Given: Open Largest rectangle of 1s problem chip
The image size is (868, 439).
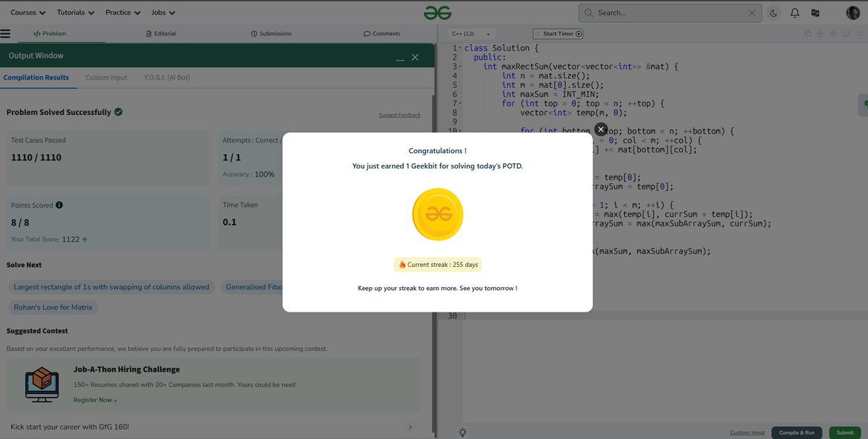Looking at the screenshot, I should coord(111,287).
